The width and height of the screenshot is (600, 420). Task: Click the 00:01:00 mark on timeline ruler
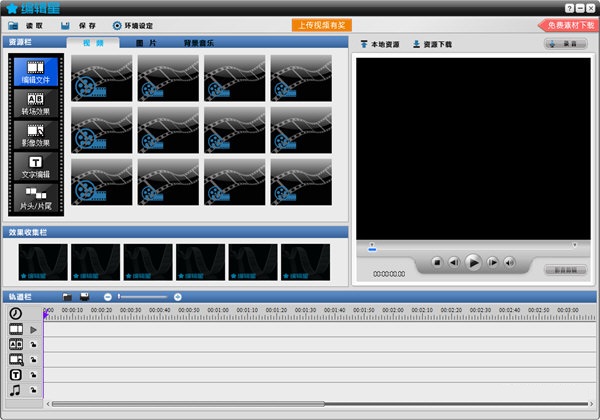coord(218,310)
